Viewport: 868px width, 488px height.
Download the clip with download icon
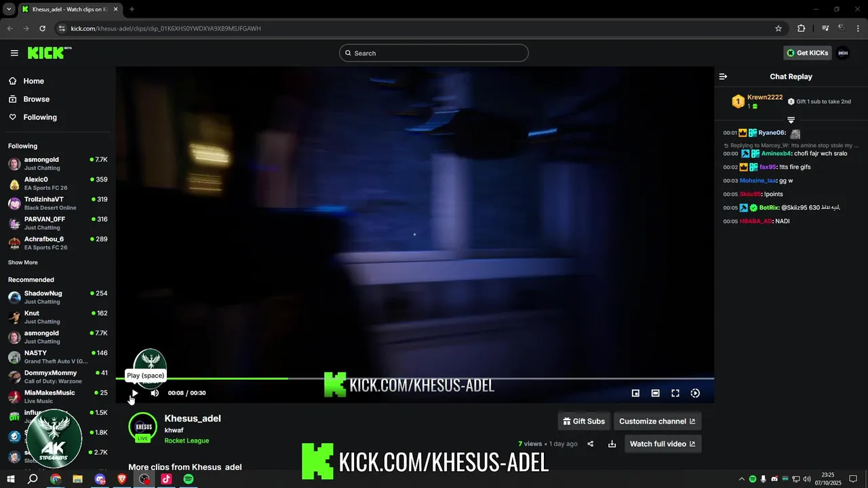(x=612, y=444)
